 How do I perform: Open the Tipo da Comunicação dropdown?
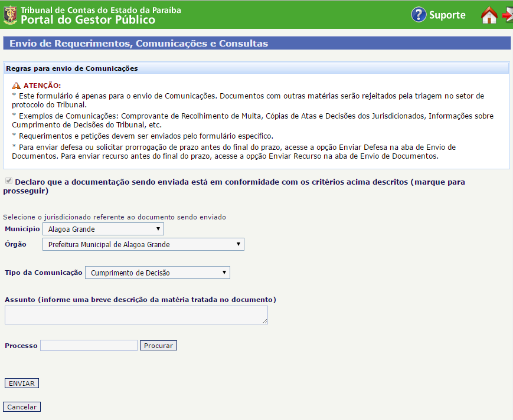[x=157, y=273]
